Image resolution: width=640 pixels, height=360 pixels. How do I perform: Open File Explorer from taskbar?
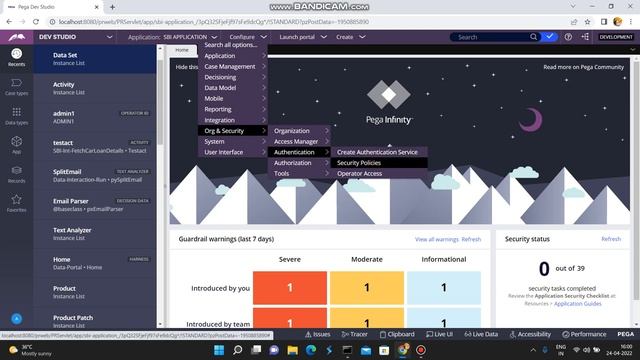tap(293, 350)
